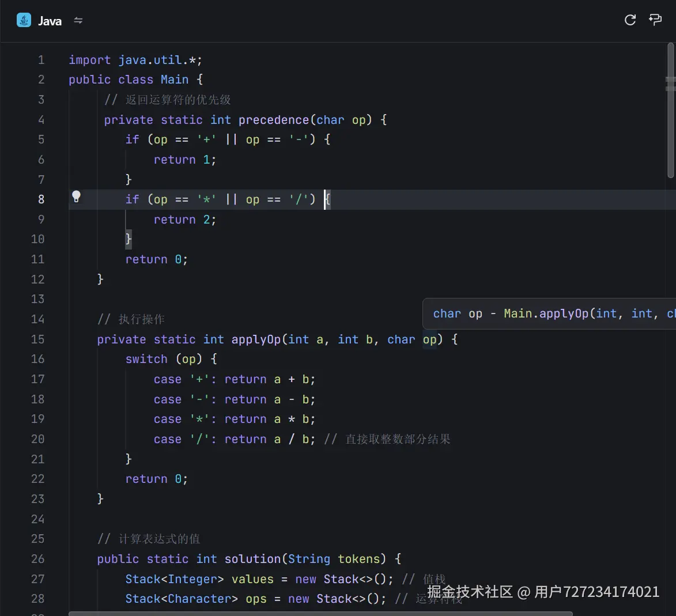Click the 'solution' method name on line 26

tap(252, 559)
